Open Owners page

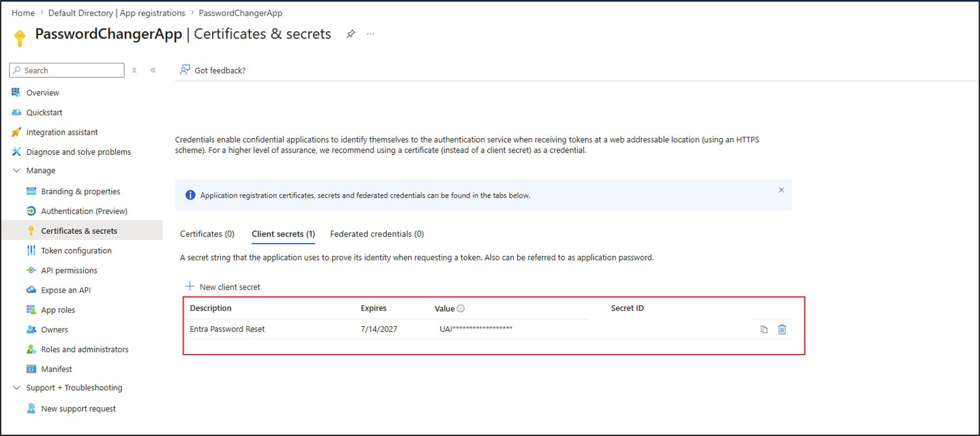55,330
